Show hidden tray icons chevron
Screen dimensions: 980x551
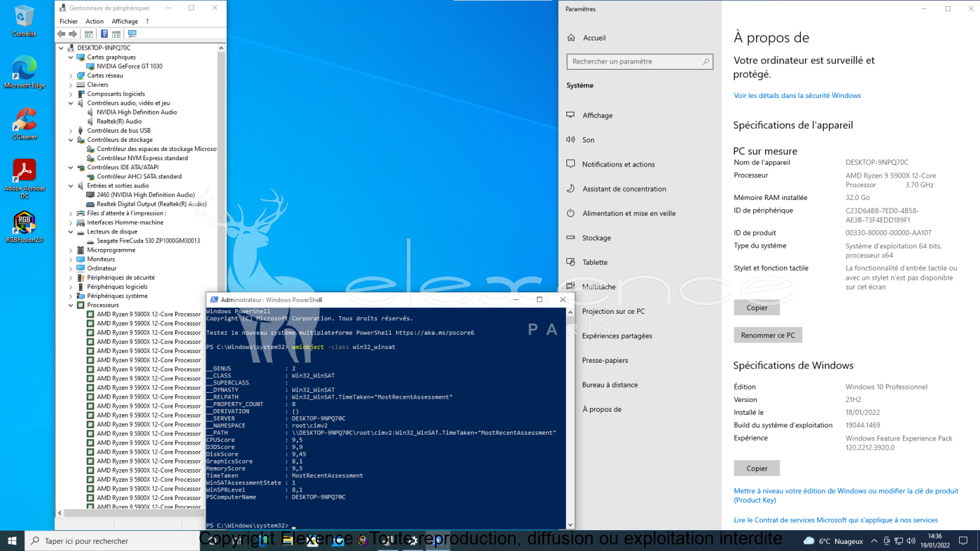click(x=874, y=541)
